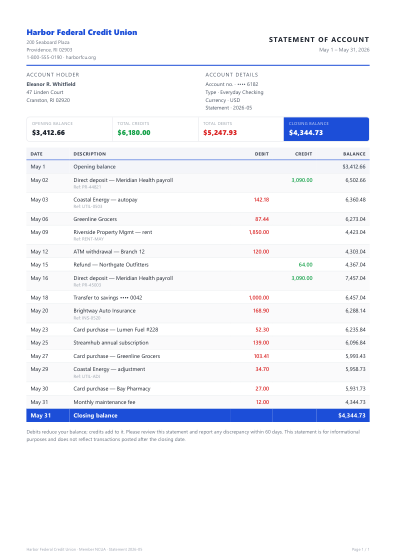Click the disclaimer paragraph below the table

pos(194,435)
